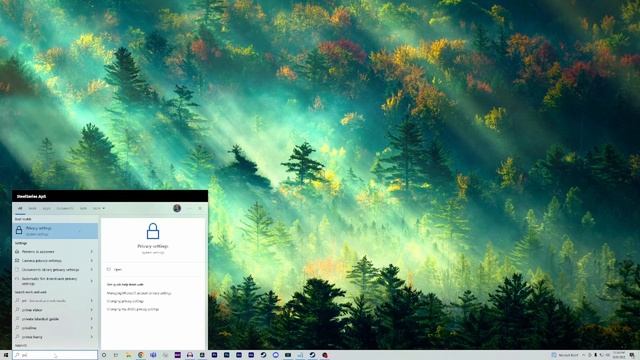Click the taskbar clock and date
Image resolution: width=640 pixels, height=360 pixels.
tap(619, 355)
